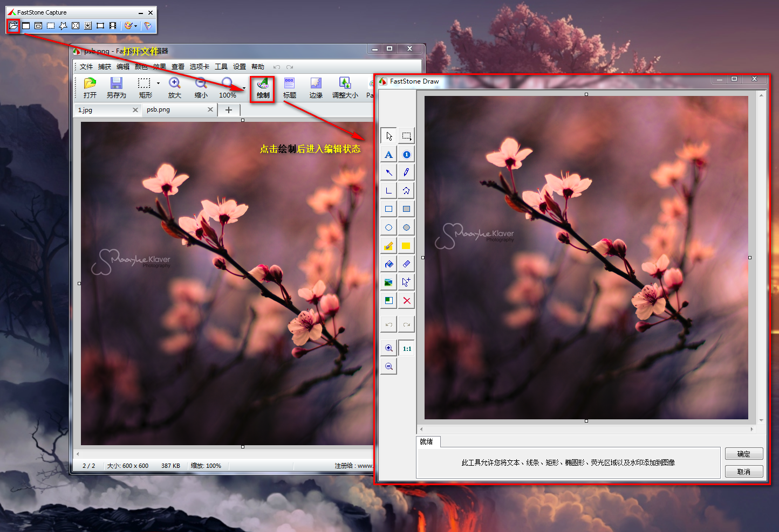Screen dimensions: 779x532
Task: Click 边缘 edge effect toolbar button
Action: point(316,88)
